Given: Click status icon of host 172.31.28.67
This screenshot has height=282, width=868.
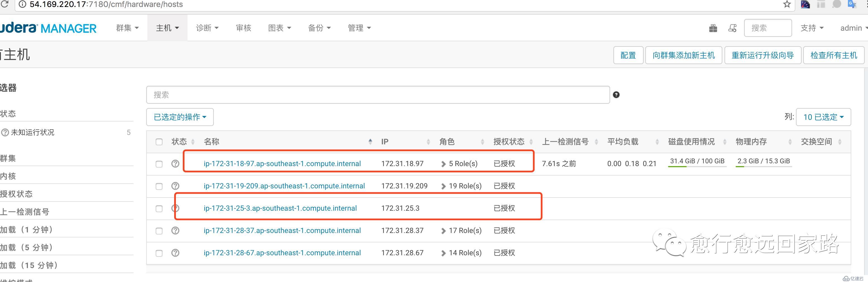Looking at the screenshot, I should click(175, 253).
